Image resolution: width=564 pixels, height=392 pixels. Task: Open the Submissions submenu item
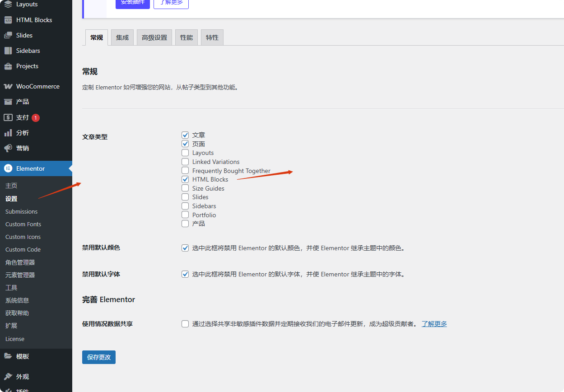pos(21,211)
